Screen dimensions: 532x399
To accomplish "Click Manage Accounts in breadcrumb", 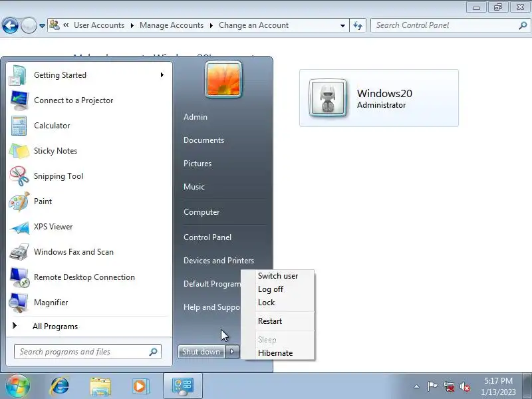I will click(x=172, y=25).
